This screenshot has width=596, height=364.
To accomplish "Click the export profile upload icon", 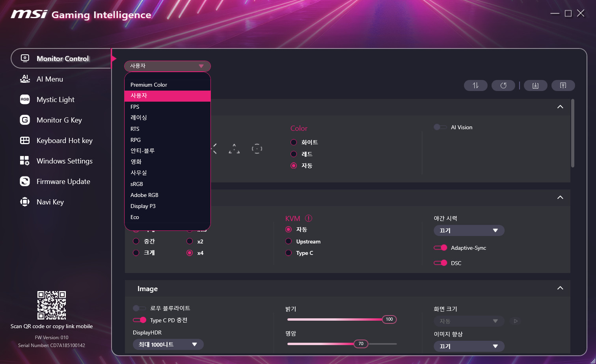I will [x=563, y=85].
